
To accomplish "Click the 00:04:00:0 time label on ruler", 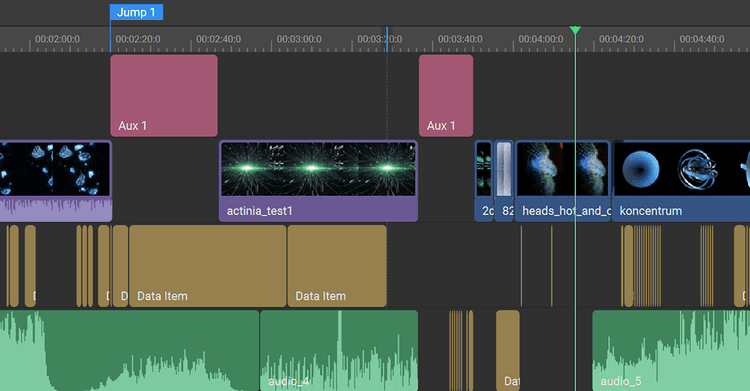I will [x=541, y=39].
